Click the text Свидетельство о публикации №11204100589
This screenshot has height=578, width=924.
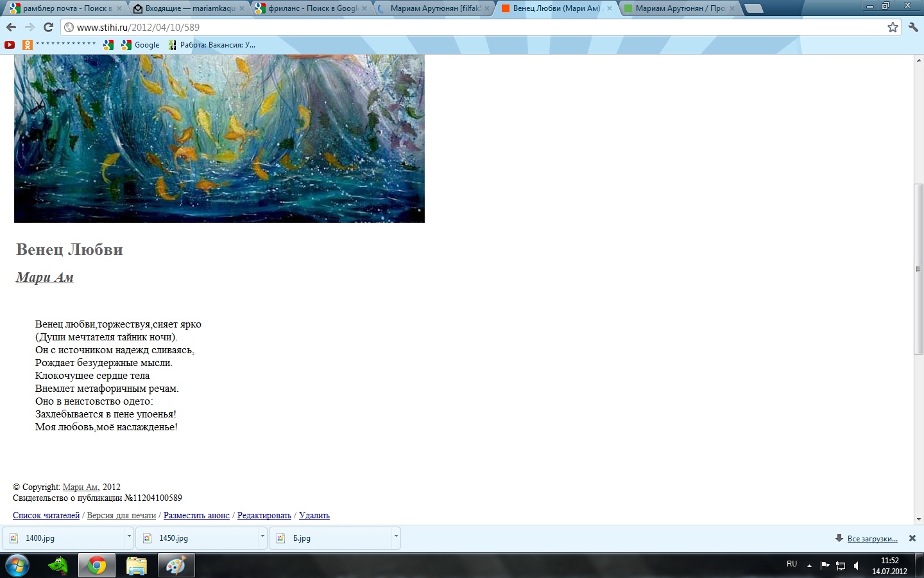[x=98, y=498]
